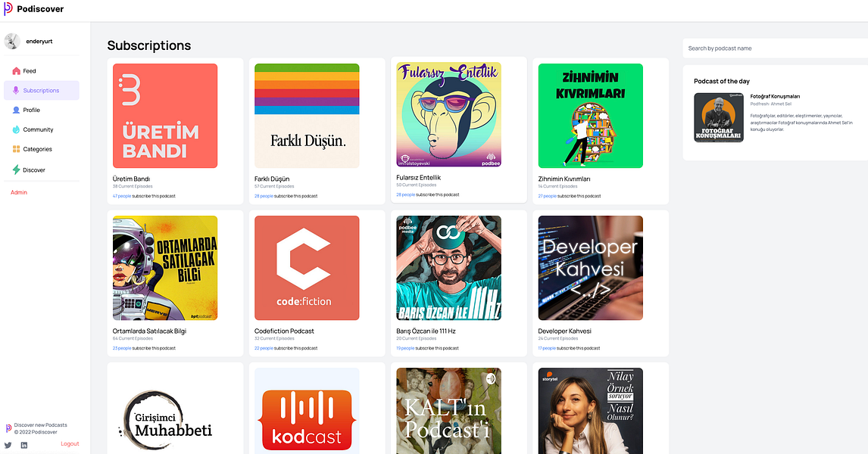Image resolution: width=868 pixels, height=454 pixels.
Task: Click the 'Podcast of the day' heading
Action: click(x=722, y=81)
